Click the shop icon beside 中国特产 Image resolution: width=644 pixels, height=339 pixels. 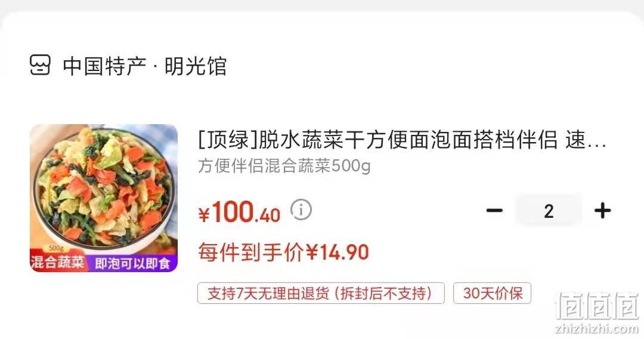click(40, 65)
